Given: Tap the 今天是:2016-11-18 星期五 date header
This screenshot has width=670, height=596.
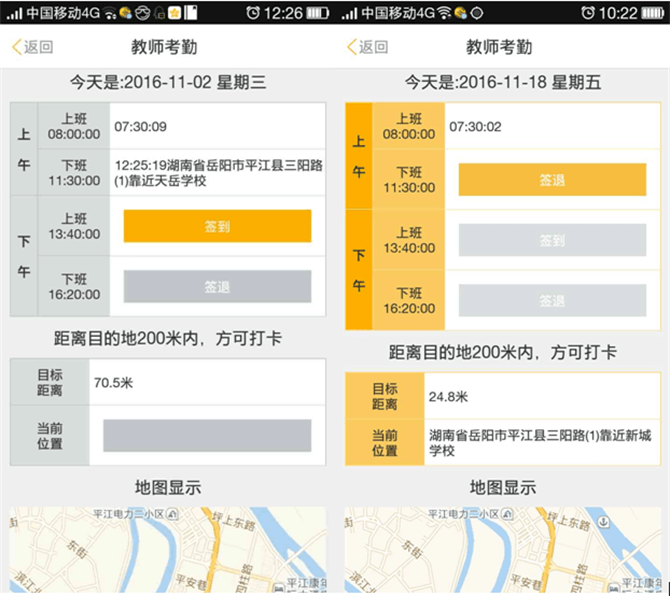Looking at the screenshot, I should pyautogui.click(x=502, y=83).
